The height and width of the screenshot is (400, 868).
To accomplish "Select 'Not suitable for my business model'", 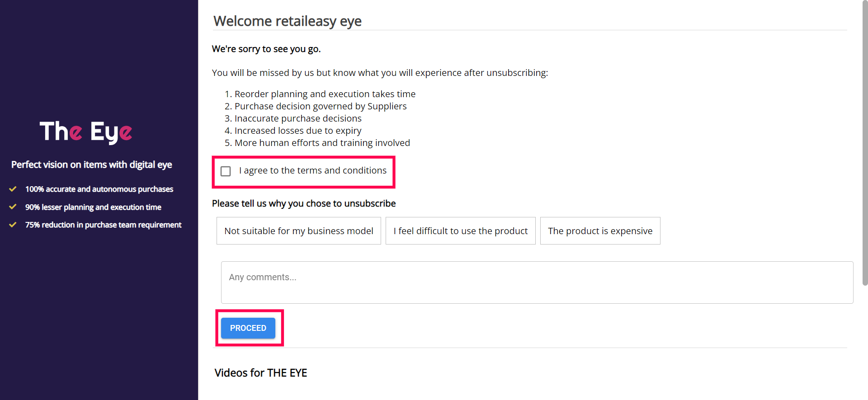I will (298, 231).
